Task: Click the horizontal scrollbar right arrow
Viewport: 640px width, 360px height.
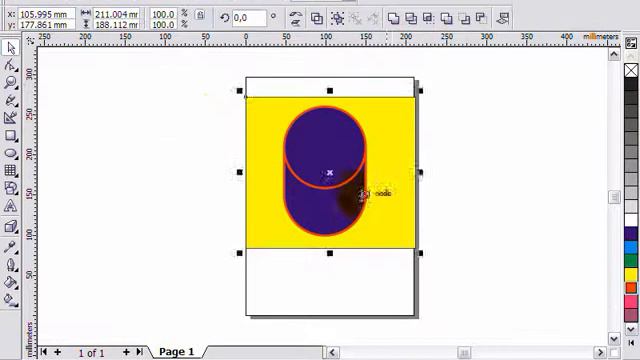Action: 600,352
